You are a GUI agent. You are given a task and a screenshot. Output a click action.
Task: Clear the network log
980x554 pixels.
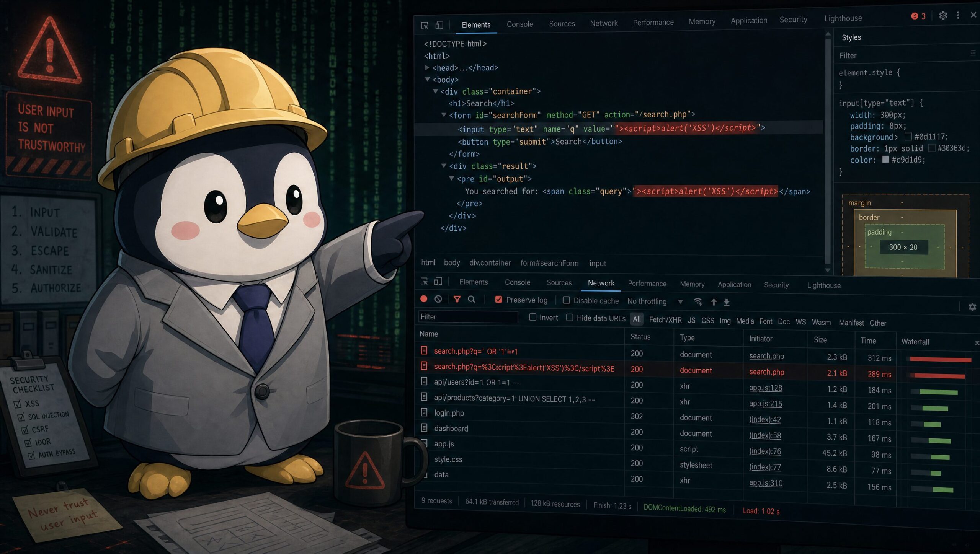[438, 299]
